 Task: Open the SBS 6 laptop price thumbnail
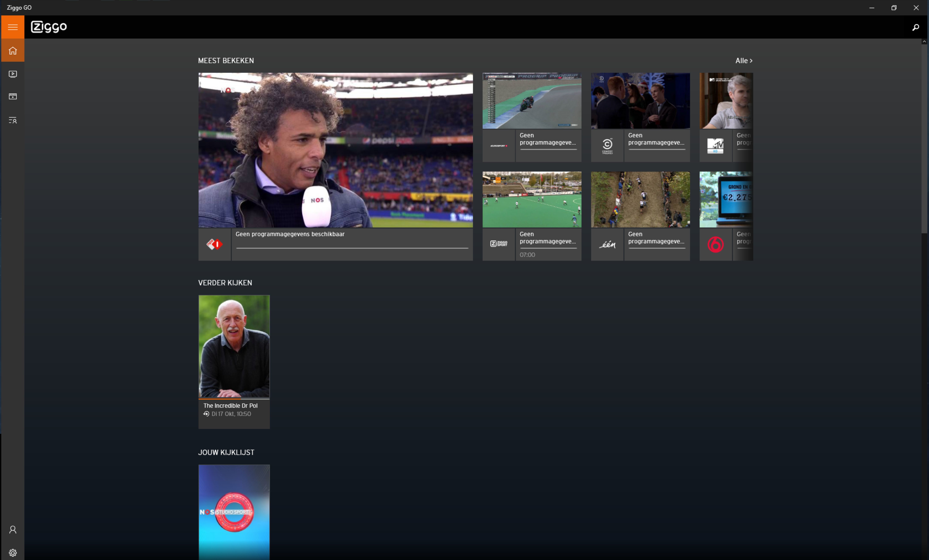coord(726,200)
